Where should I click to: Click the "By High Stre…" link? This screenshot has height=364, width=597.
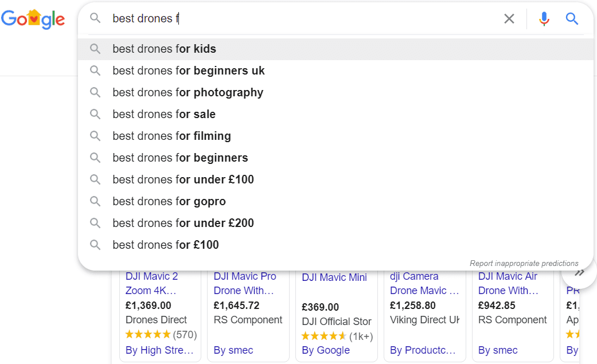159,350
